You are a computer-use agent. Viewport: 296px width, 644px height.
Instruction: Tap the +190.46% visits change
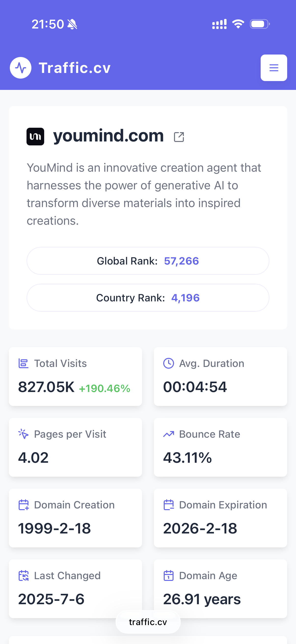104,389
